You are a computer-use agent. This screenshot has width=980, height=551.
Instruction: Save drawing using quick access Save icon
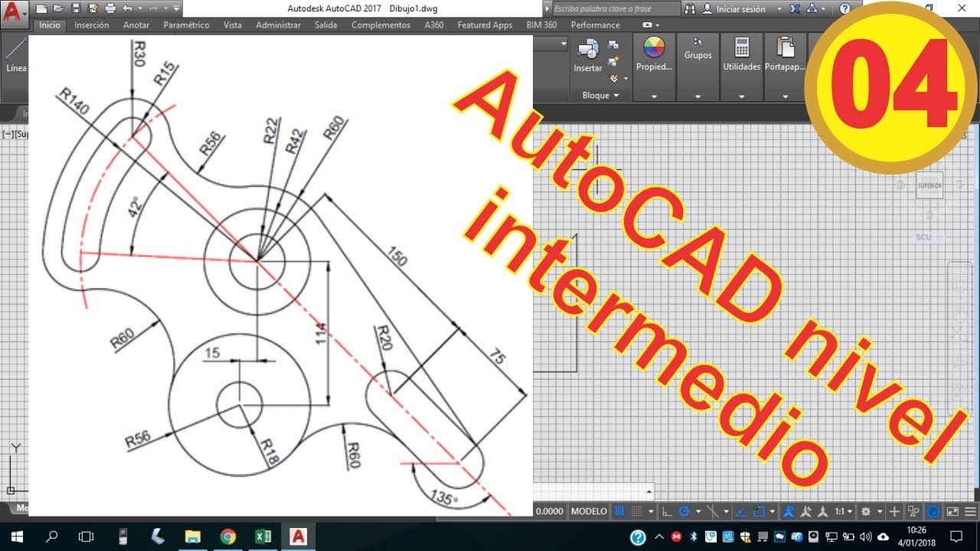pos(76,9)
